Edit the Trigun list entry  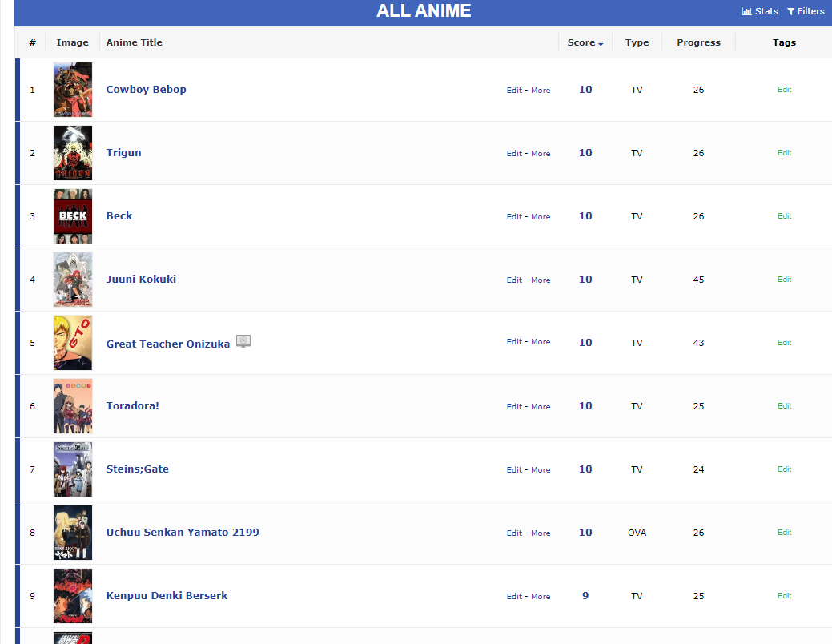[514, 154]
